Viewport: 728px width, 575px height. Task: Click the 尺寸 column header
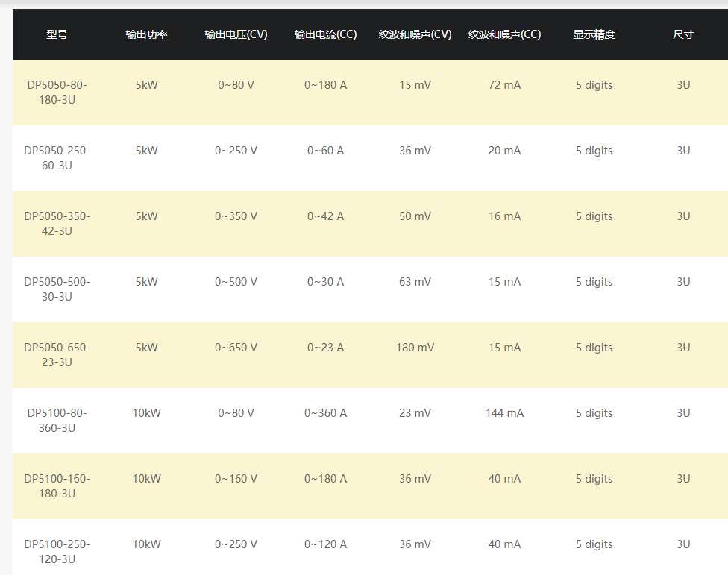683,34
